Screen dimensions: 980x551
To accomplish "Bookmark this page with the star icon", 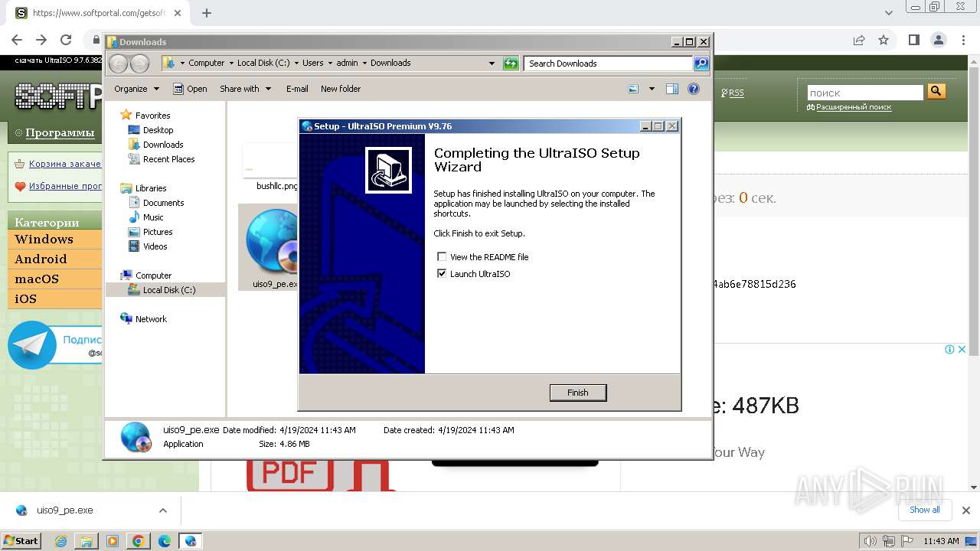I will click(x=884, y=40).
